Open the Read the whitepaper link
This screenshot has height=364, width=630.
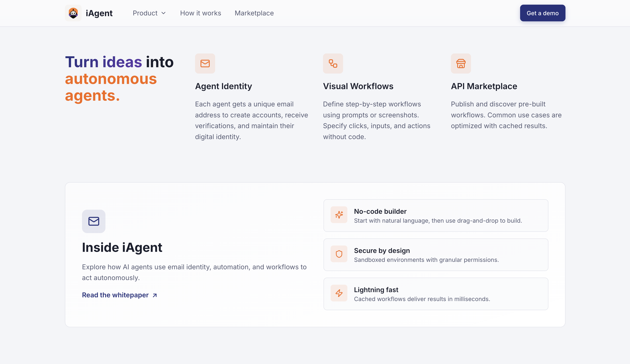(x=115, y=295)
